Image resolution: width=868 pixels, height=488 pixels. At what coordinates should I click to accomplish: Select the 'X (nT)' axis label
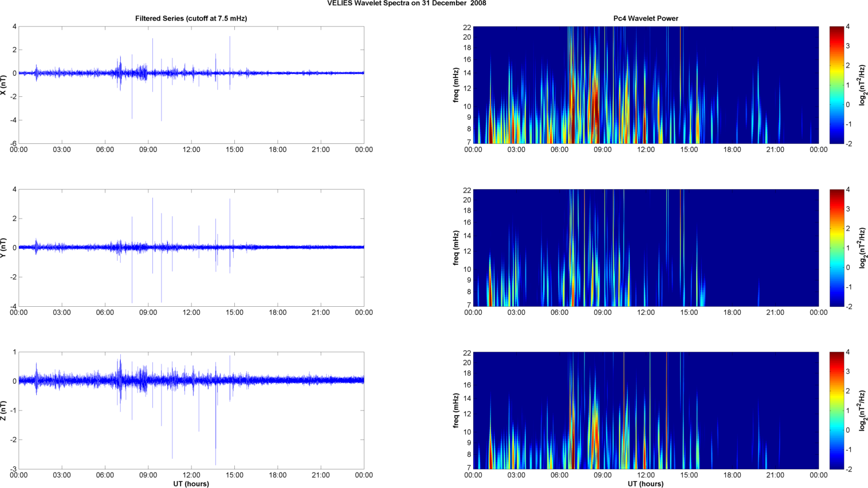(3, 85)
